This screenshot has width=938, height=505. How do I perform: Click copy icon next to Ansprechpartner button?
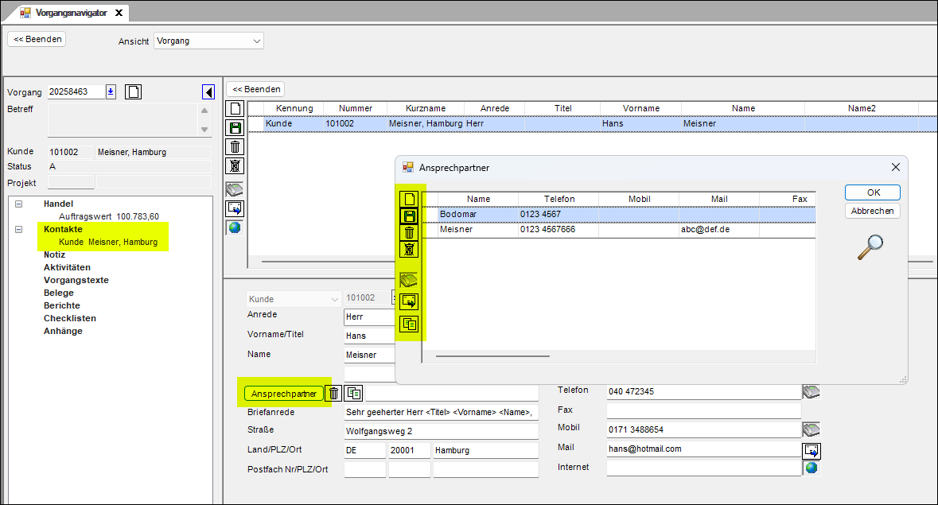coord(354,393)
